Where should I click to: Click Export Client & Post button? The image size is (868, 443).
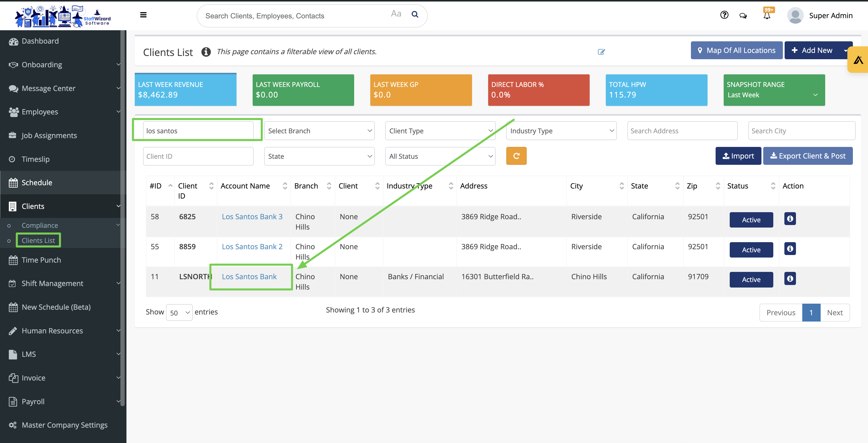[808, 156]
